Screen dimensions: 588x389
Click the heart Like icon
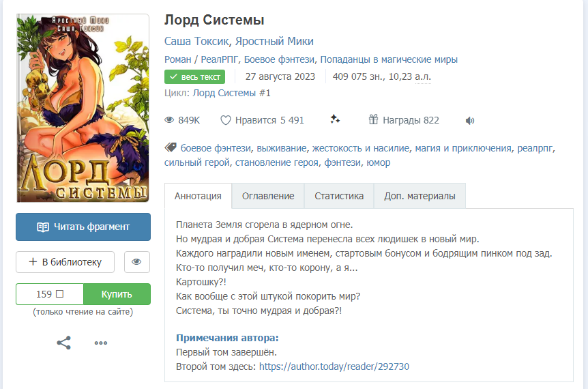pyautogui.click(x=226, y=120)
